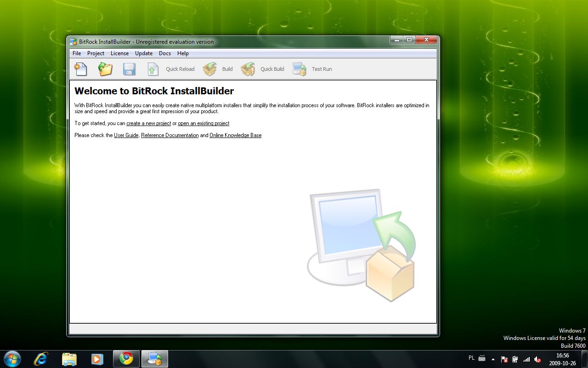The width and height of the screenshot is (588, 368).
Task: Click the Open Project folder icon
Action: click(x=105, y=69)
